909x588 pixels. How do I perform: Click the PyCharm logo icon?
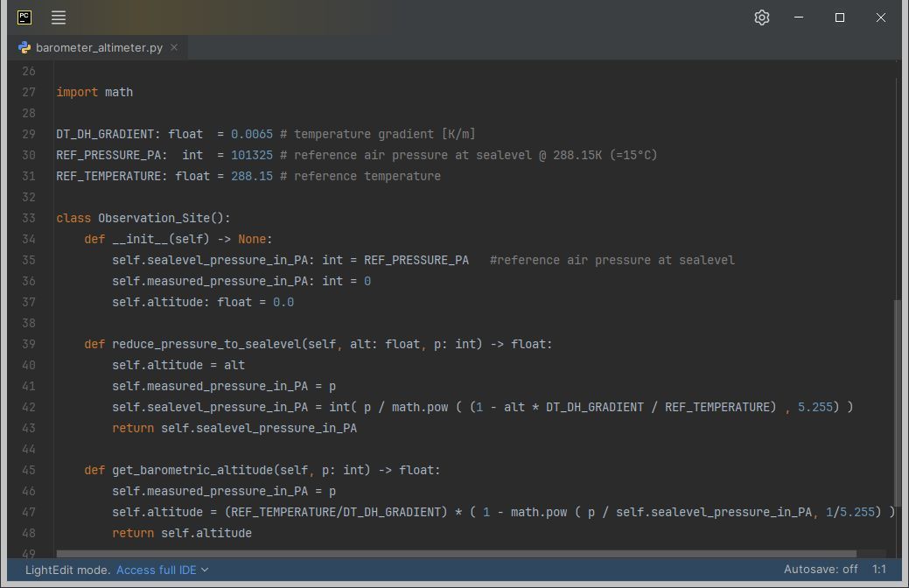24,17
